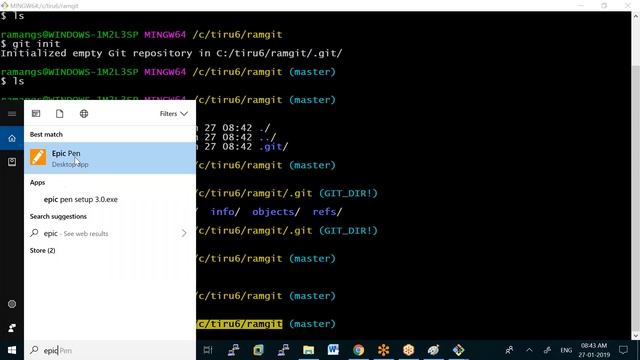Open the Windows Start button
640x360 pixels.
point(12,350)
